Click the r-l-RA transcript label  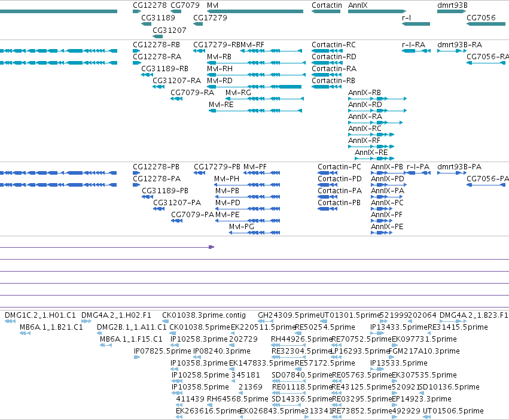[x=413, y=44]
